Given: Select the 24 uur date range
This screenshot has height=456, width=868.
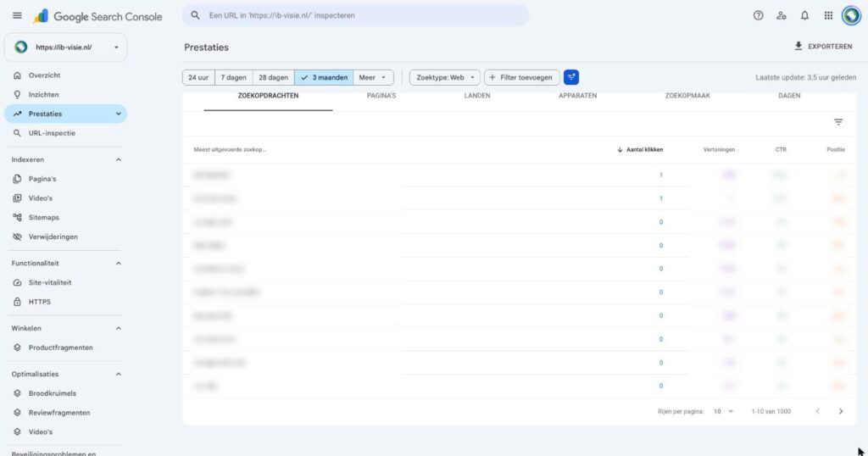Looking at the screenshot, I should [198, 77].
